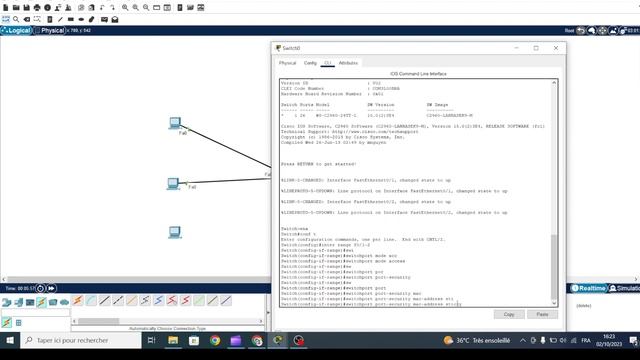Select the Connections lightning category
Screen dimensions: 640x360
[x=41, y=302]
